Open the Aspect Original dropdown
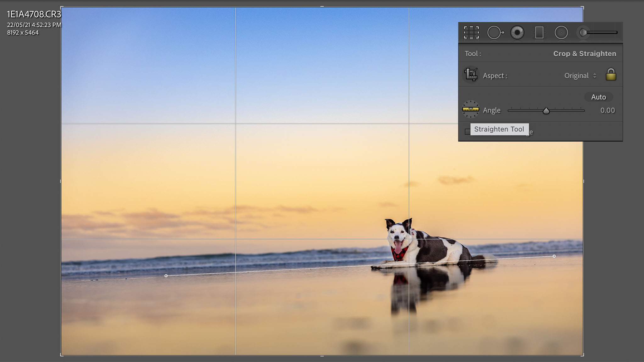Viewport: 644px width, 362px height. click(580, 76)
